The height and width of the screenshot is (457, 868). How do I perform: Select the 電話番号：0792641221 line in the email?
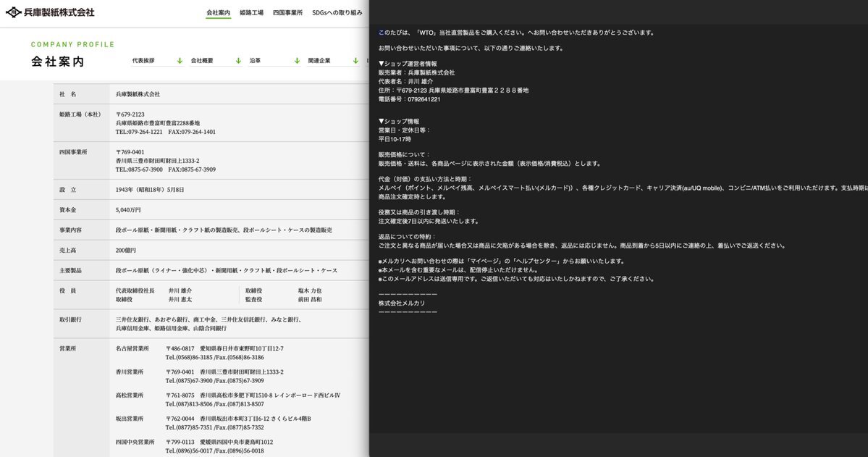click(410, 100)
